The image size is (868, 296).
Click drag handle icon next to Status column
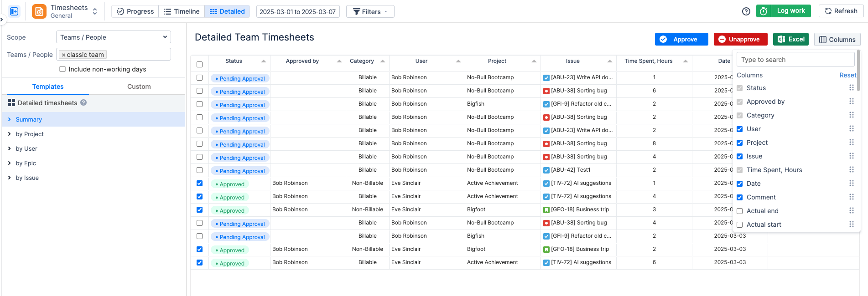pyautogui.click(x=851, y=88)
